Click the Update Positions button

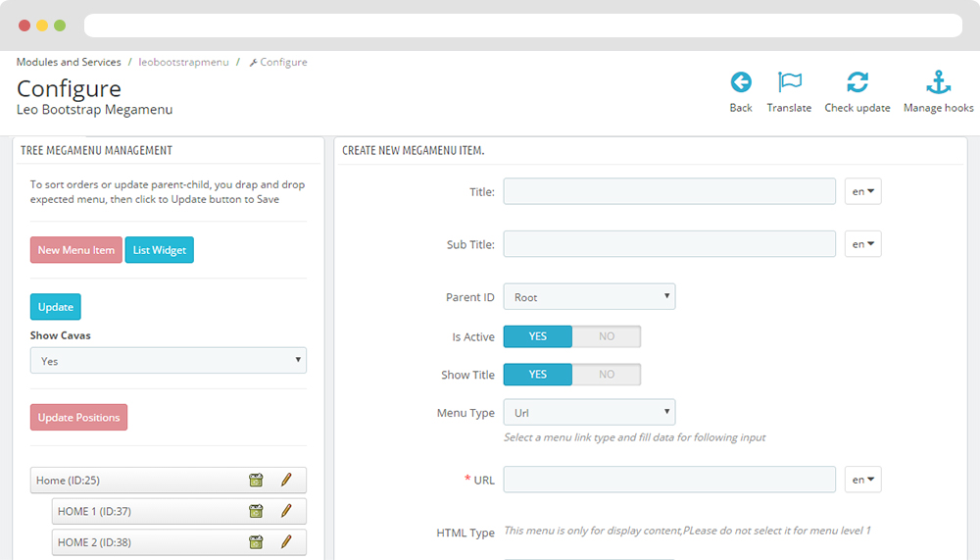78,418
